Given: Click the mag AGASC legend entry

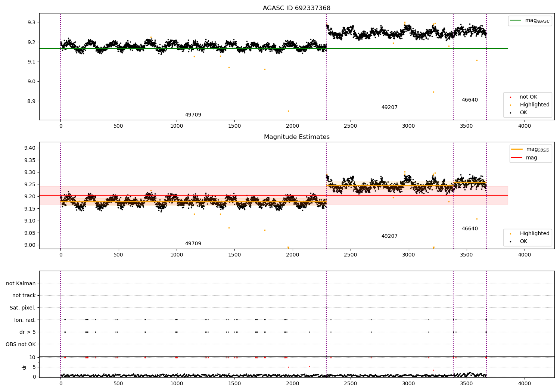Looking at the screenshot, I should click(530, 21).
